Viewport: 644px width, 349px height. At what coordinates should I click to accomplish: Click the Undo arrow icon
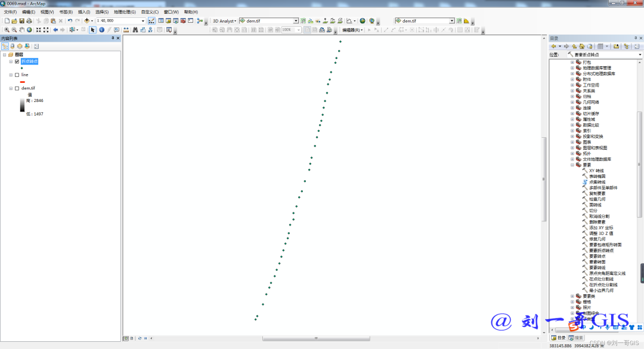click(70, 20)
